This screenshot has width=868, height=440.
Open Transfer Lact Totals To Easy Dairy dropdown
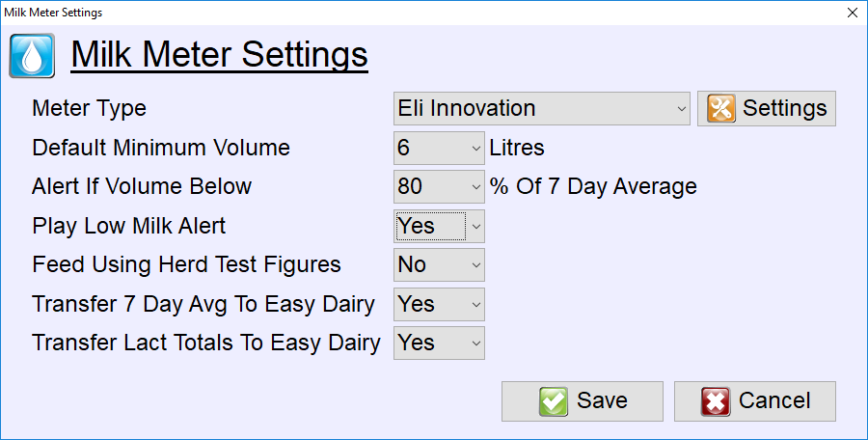[x=439, y=343]
